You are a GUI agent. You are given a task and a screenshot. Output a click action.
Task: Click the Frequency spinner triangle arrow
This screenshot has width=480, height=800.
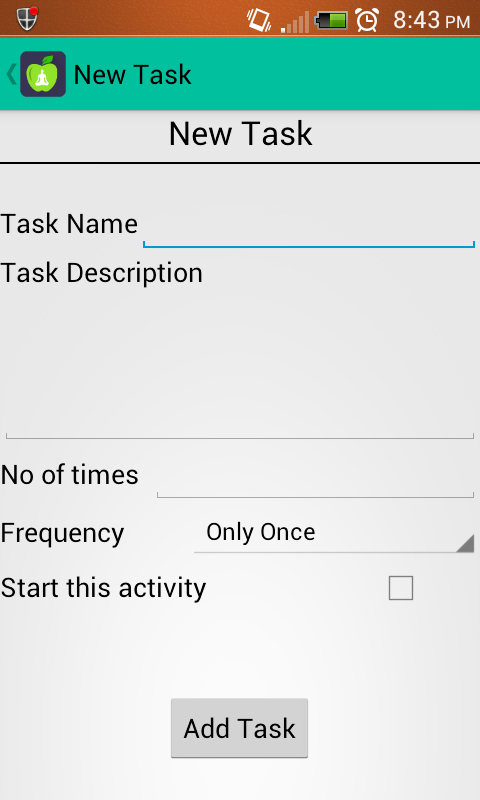pos(465,543)
